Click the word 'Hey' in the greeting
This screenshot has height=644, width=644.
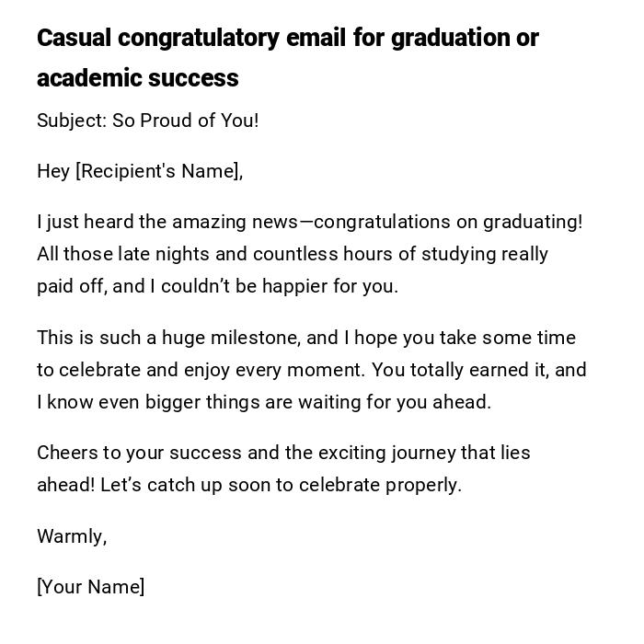coord(53,171)
